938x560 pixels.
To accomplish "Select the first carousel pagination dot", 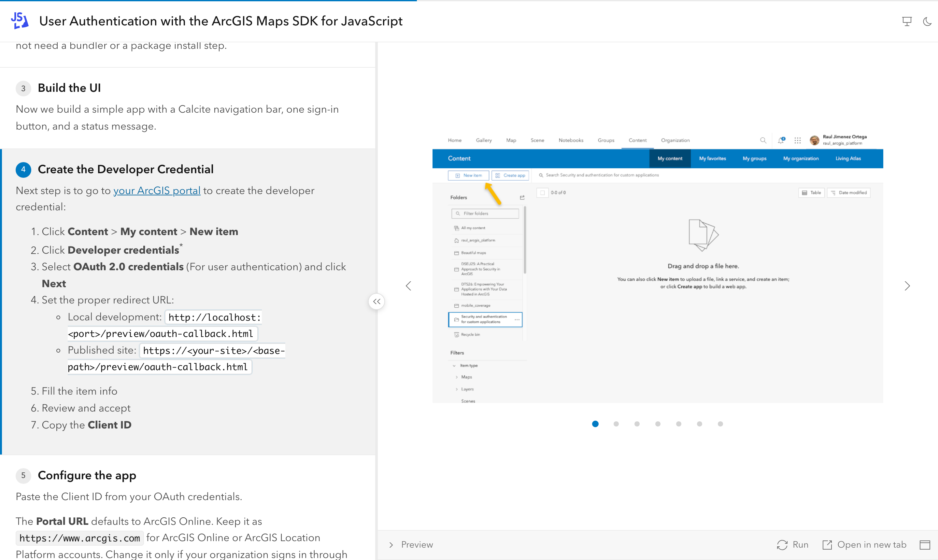I will point(595,424).
